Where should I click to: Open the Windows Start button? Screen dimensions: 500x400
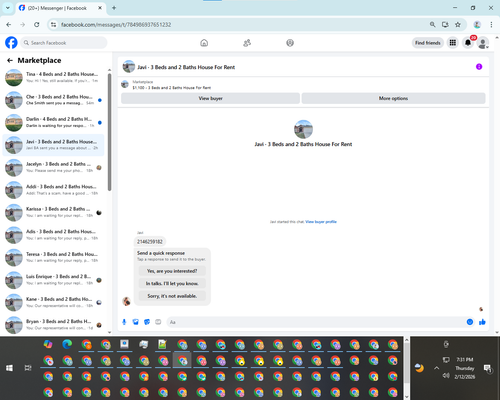pos(9,368)
